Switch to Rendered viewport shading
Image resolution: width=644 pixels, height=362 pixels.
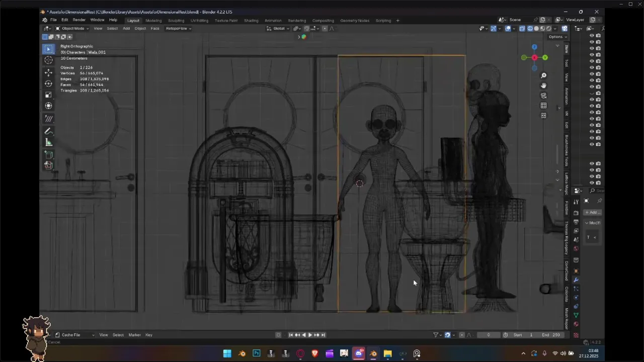click(548, 29)
